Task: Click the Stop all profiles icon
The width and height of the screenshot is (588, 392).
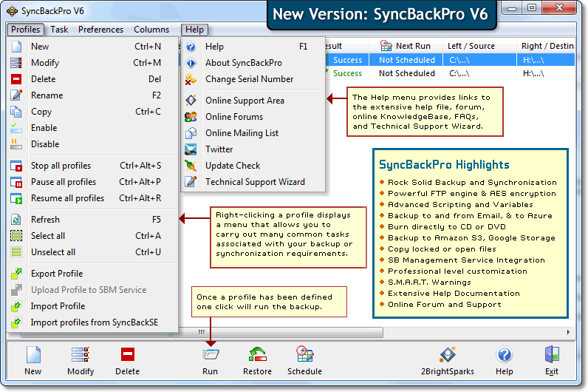Action: click(16, 166)
